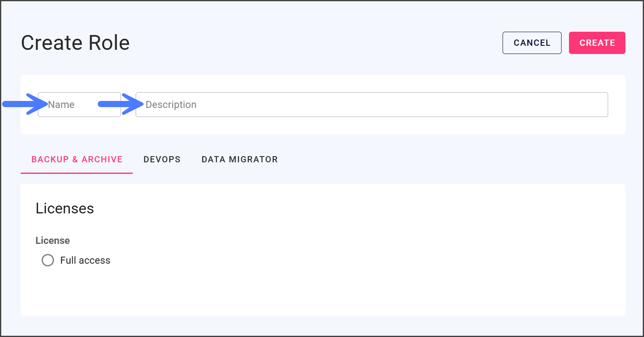644x337 pixels.
Task: Select the Full access radio button
Action: [x=48, y=260]
